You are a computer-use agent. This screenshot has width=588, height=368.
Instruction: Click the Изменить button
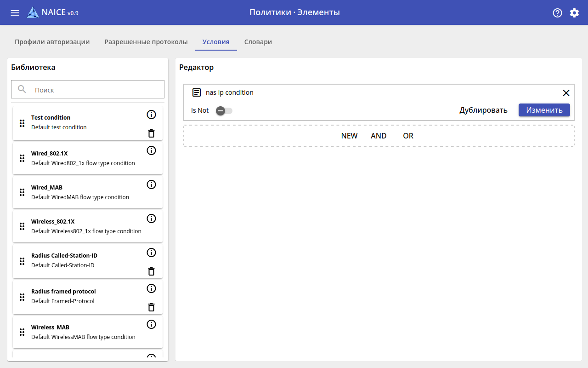point(544,110)
